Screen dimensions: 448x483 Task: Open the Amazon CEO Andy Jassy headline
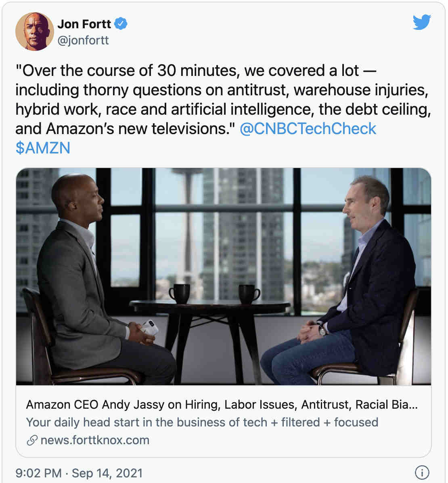222,404
